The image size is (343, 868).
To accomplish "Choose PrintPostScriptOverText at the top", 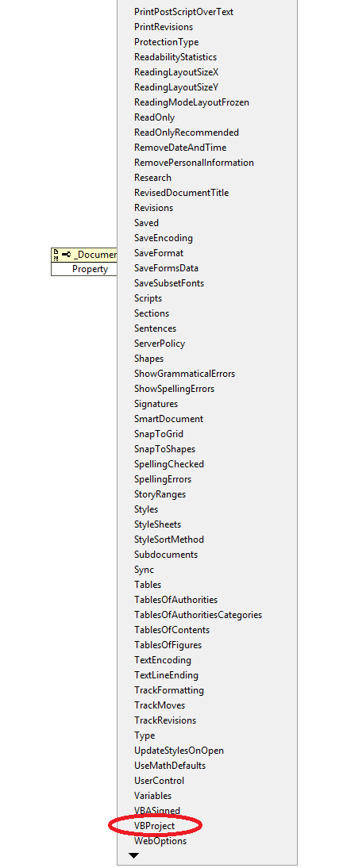I will (184, 12).
